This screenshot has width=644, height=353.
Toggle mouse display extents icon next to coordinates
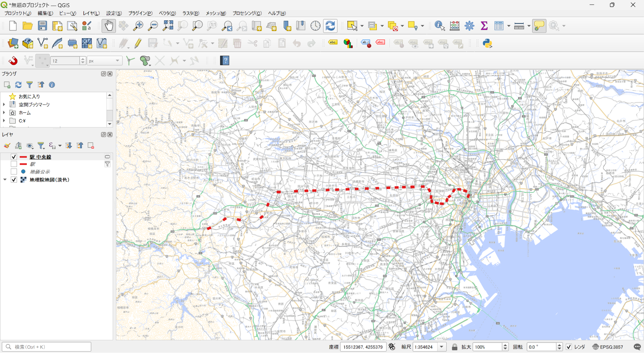[x=392, y=347]
